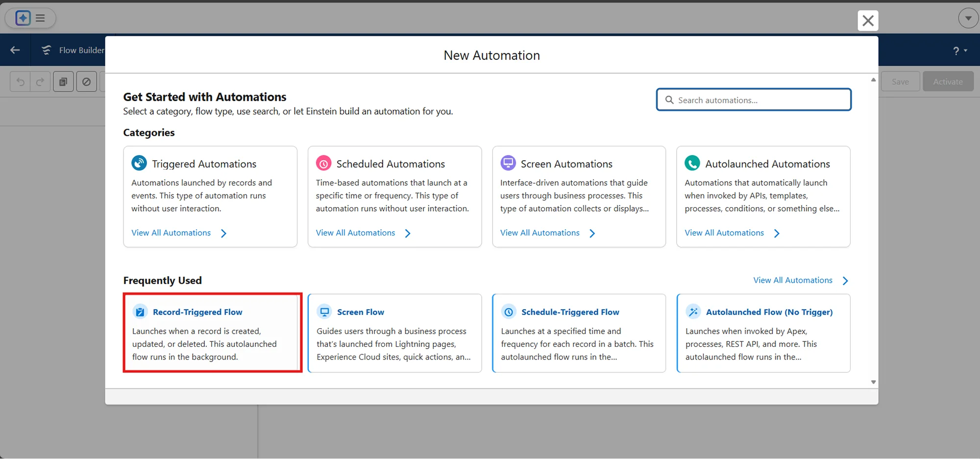This screenshot has width=980, height=459.
Task: Select the Screen Flow monitor icon
Action: click(x=324, y=312)
